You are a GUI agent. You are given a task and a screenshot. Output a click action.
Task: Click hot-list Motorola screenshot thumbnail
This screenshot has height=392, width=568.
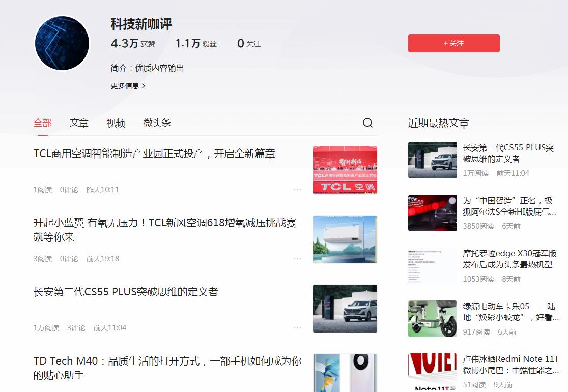click(433, 266)
